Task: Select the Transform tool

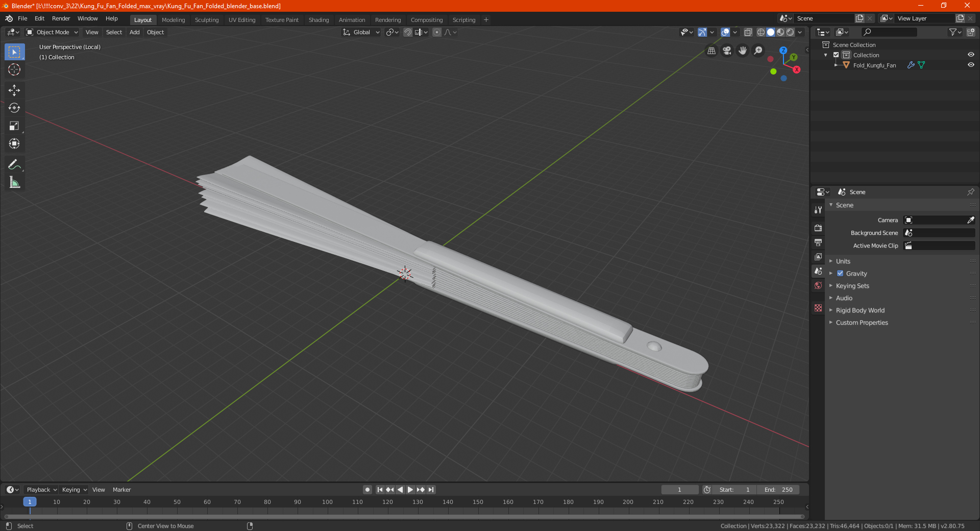Action: (14, 143)
